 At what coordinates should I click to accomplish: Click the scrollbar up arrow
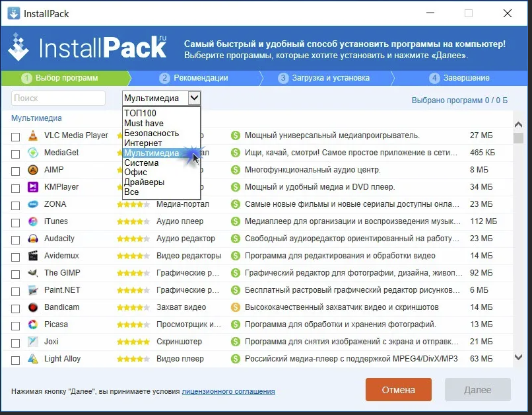tap(518, 124)
